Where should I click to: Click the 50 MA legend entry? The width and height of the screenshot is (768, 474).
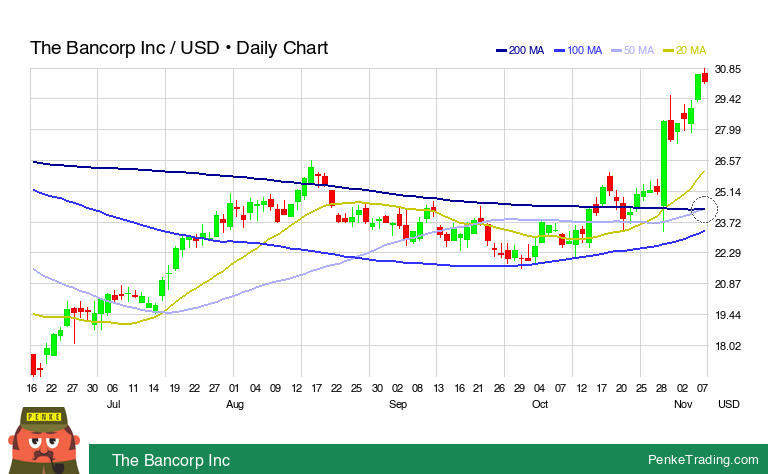[633, 50]
